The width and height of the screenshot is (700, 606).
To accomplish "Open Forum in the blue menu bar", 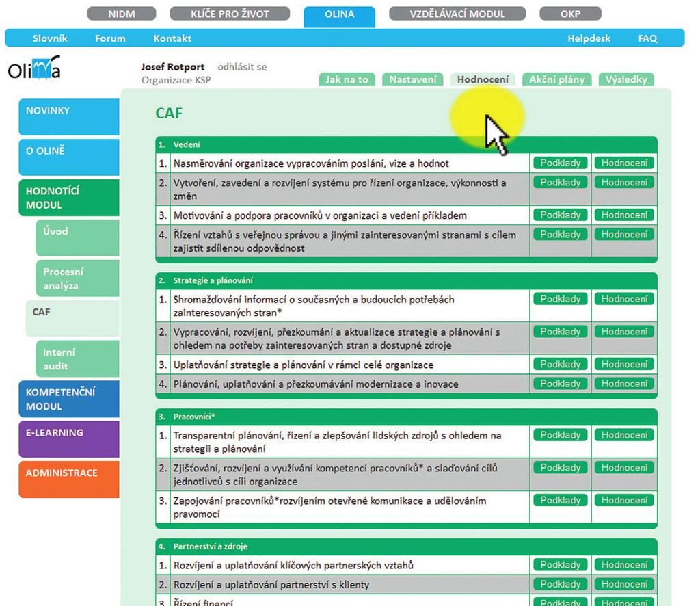I will pyautogui.click(x=110, y=38).
